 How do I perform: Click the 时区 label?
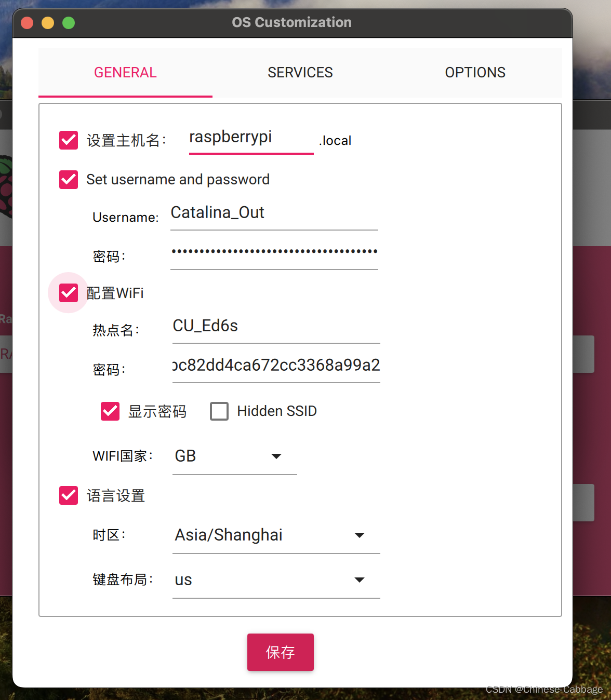pos(109,535)
